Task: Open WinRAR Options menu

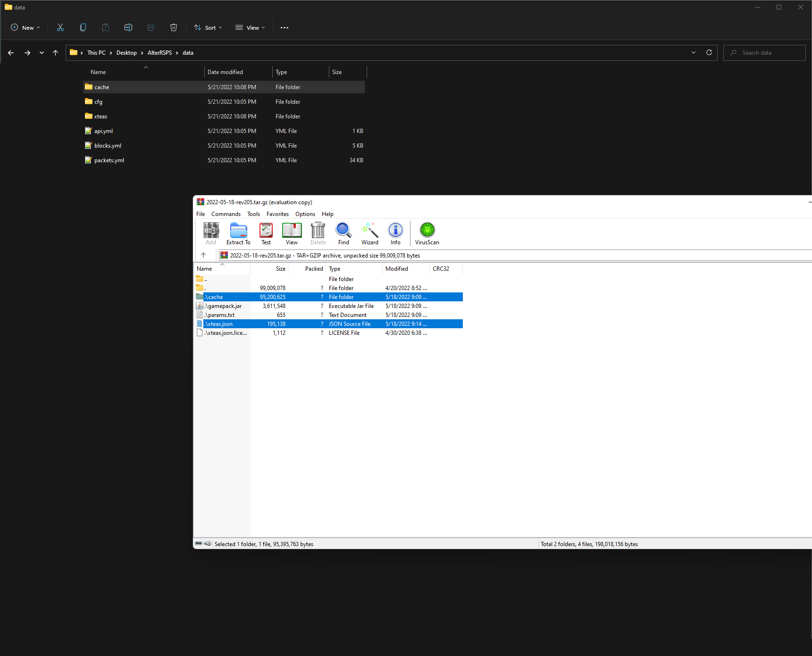Action: coord(305,214)
